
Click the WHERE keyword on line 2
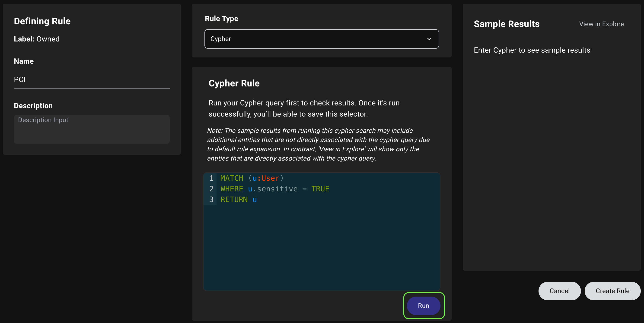click(232, 189)
